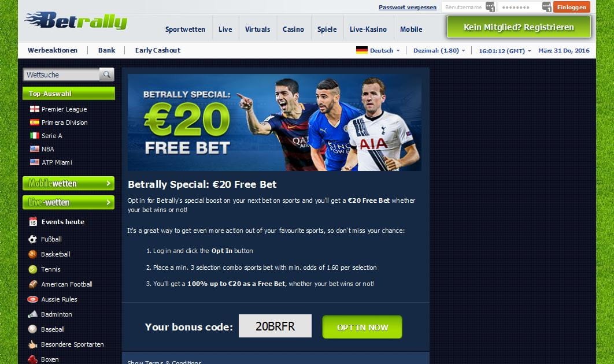Open the GMT time zone dropdown

(x=505, y=51)
